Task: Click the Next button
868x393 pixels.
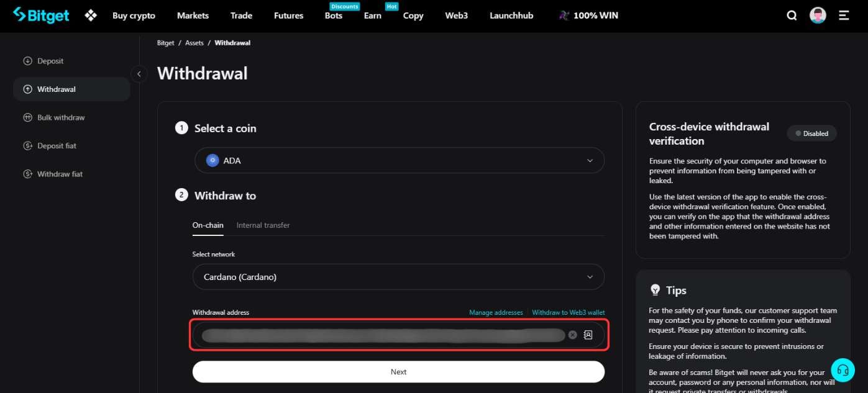Action: coord(399,372)
